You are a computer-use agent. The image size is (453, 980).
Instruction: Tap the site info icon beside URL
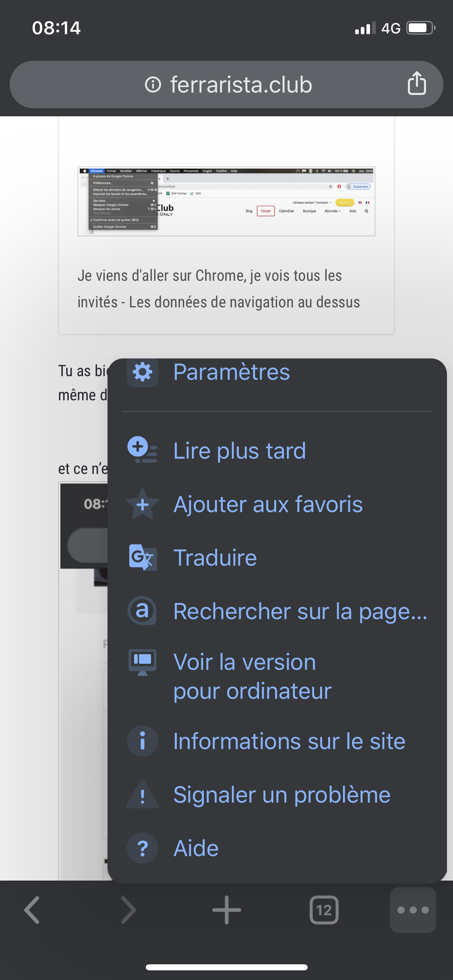[153, 84]
